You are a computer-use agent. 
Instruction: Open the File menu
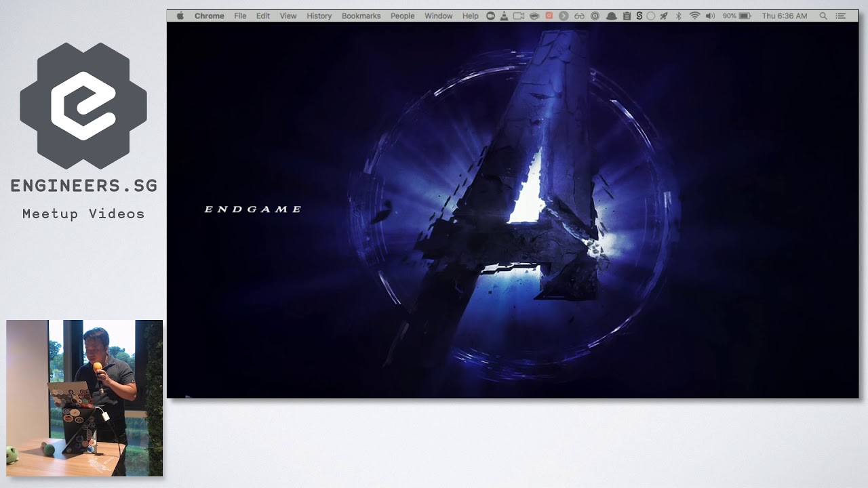pos(240,16)
